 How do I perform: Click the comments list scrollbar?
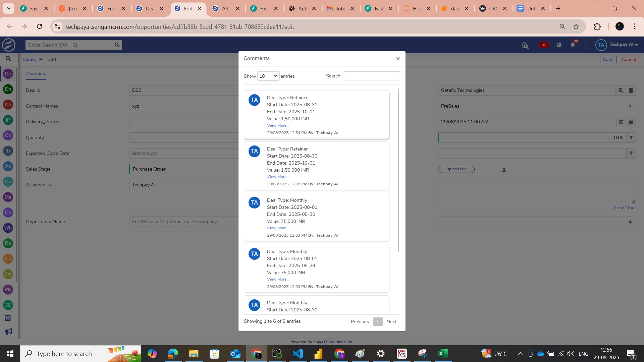[398, 170]
